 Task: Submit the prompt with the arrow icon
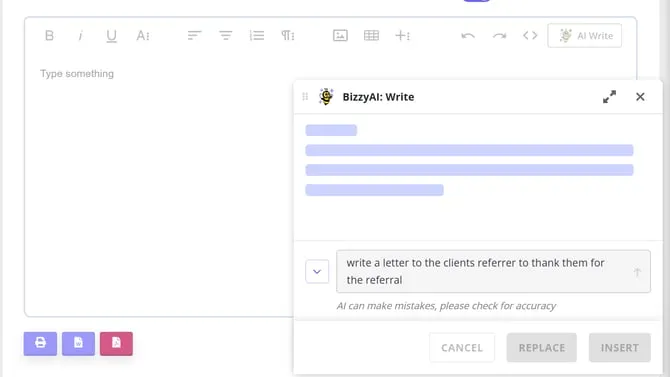click(x=637, y=272)
